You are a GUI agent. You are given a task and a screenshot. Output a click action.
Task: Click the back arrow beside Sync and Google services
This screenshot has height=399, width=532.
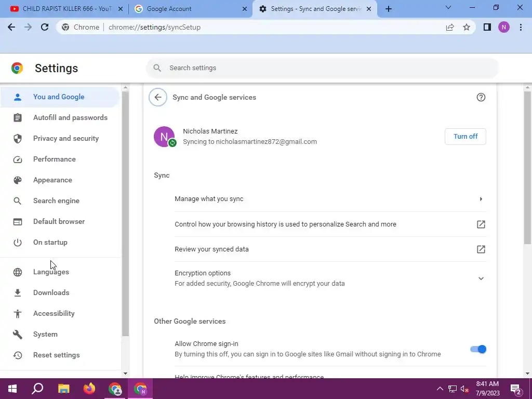(x=158, y=97)
